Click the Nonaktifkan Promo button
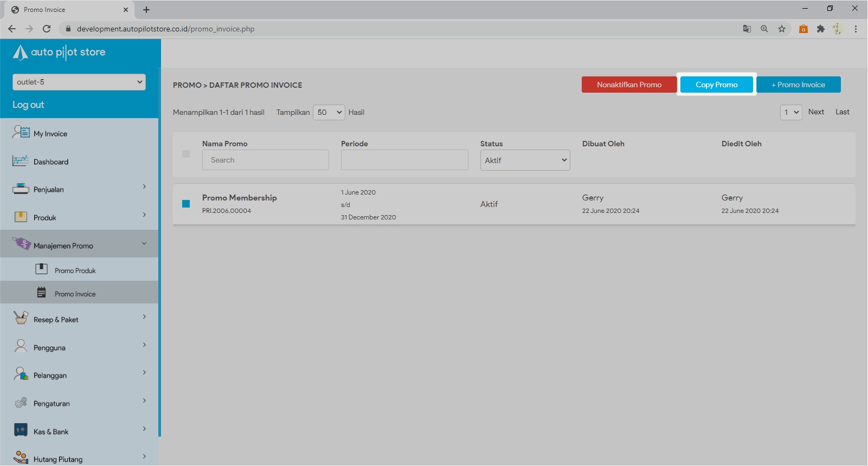The image size is (868, 466). point(629,85)
